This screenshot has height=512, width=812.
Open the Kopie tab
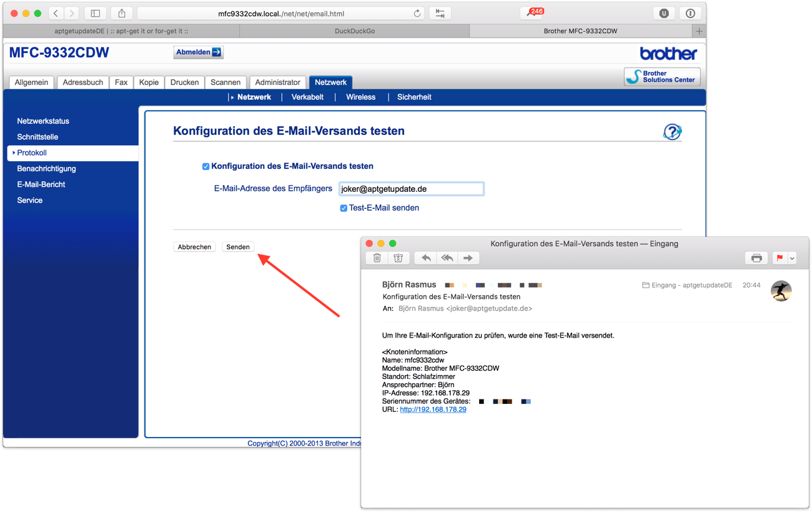[x=149, y=83]
